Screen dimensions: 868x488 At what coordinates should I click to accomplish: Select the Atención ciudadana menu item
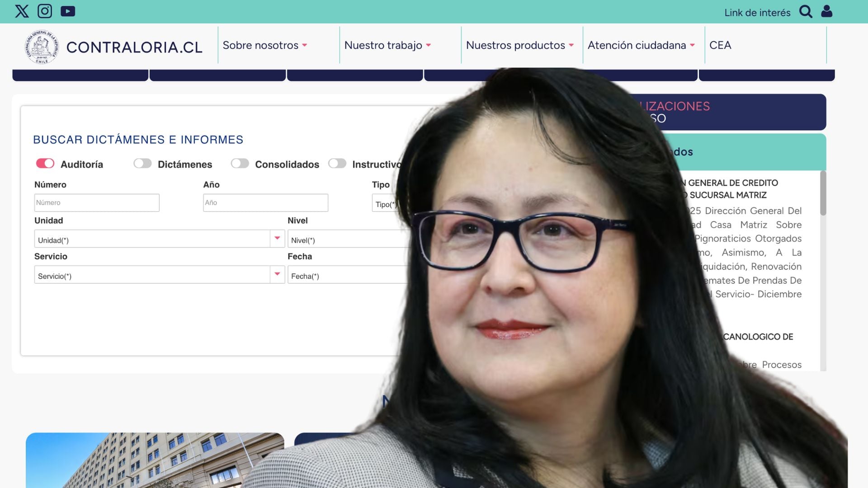coord(638,45)
